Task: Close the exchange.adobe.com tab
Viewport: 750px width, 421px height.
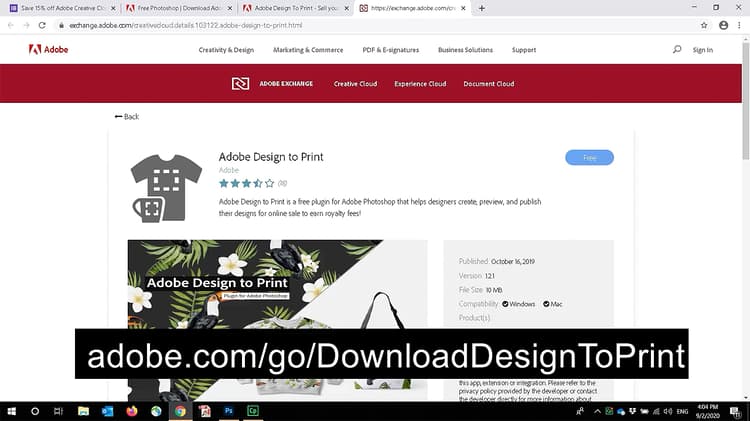Action: coord(463,8)
